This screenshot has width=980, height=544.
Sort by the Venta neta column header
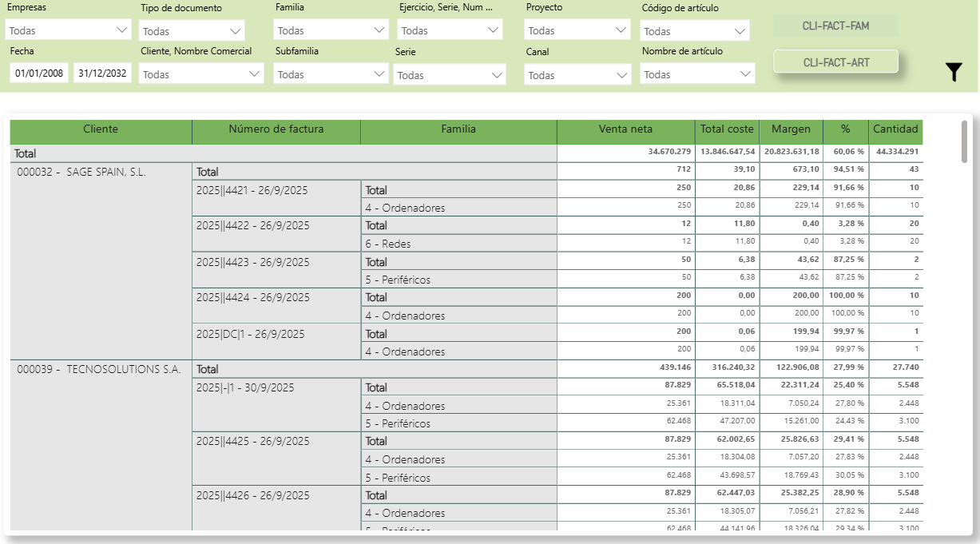tap(625, 129)
